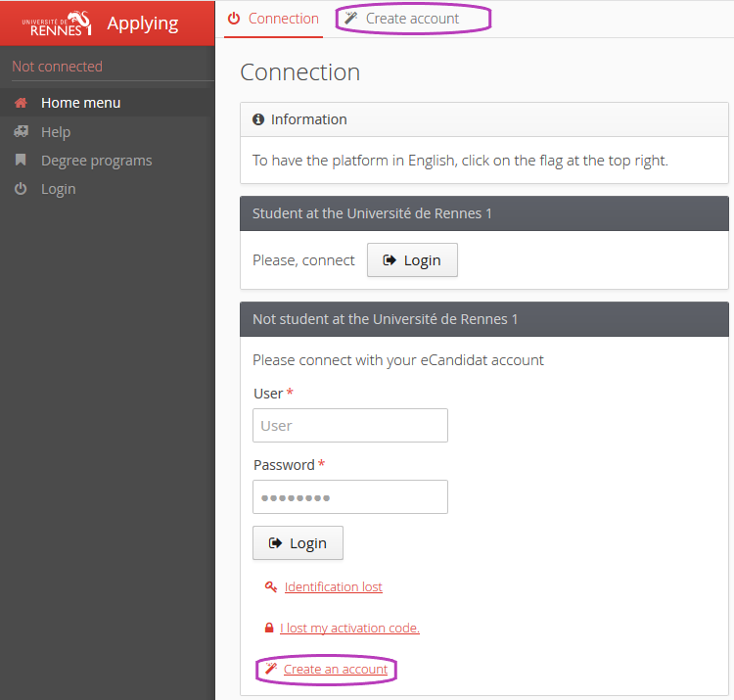Open Degree programs from the sidebar
The height and width of the screenshot is (700, 734).
tap(96, 161)
